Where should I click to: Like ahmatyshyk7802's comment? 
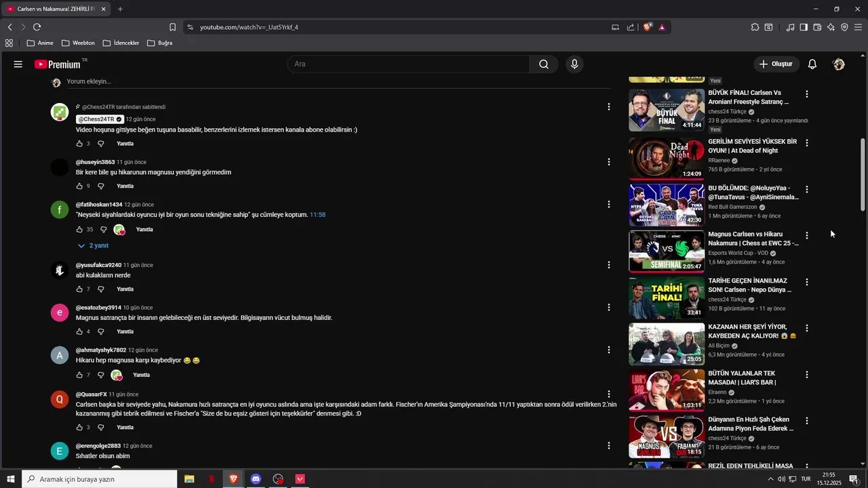tap(79, 375)
